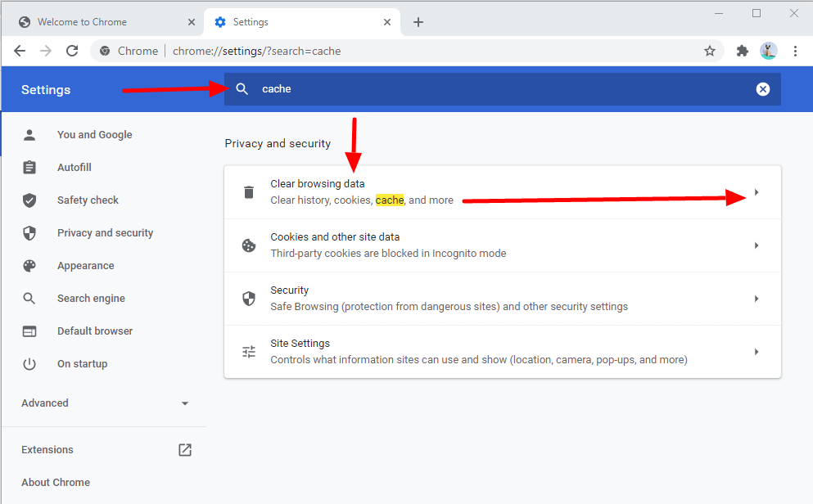Open a new tab with plus icon
The image size is (813, 504).
tap(418, 22)
